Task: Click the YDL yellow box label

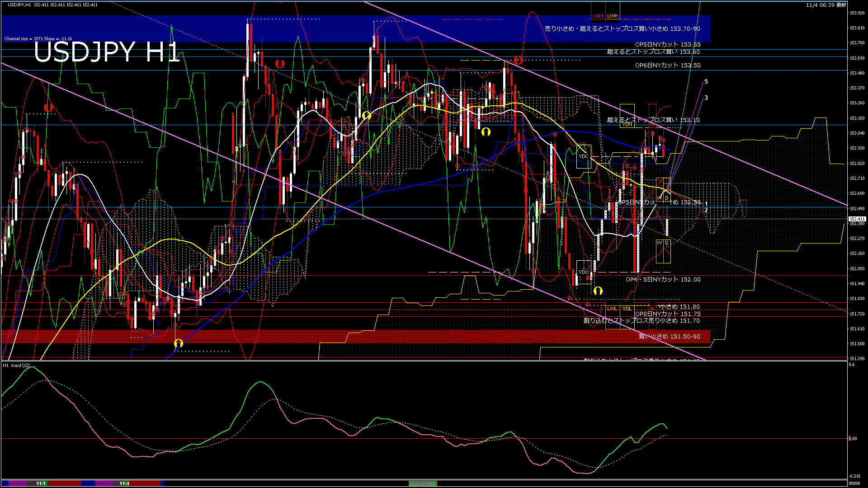Action: pos(627,309)
